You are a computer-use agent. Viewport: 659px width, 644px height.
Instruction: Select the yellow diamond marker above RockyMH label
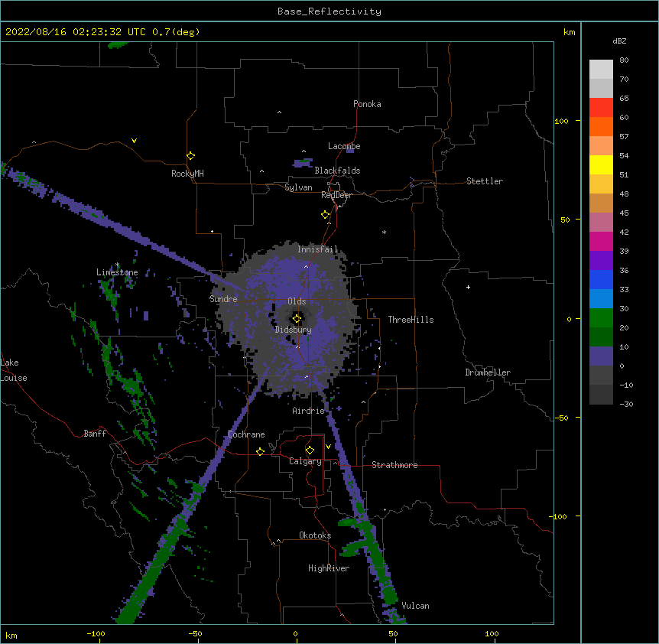click(191, 156)
